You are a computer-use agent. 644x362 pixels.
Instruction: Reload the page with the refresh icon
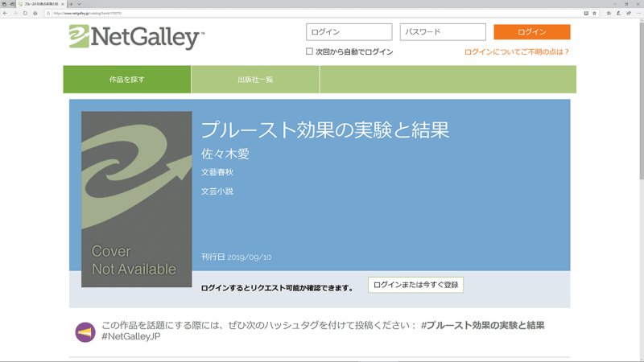point(25,13)
